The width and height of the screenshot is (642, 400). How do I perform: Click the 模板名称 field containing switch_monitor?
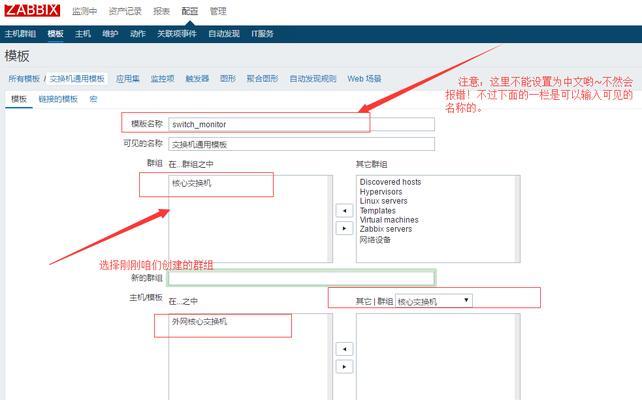(x=301, y=124)
